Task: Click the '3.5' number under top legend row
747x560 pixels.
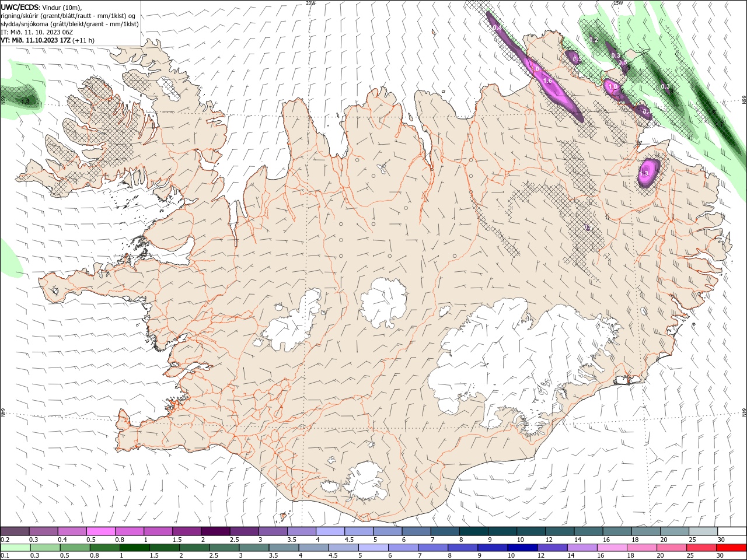Action: pos(290,540)
